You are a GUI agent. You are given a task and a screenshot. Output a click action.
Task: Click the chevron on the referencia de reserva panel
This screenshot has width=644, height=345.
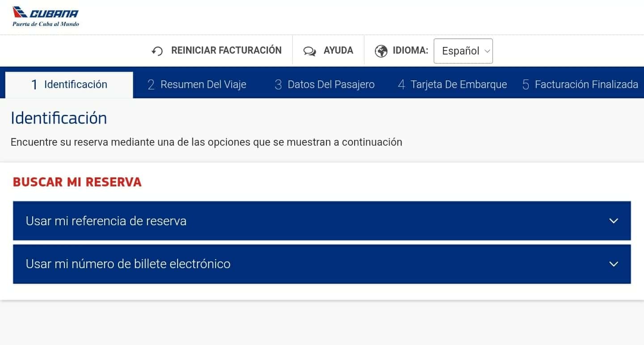tap(614, 221)
